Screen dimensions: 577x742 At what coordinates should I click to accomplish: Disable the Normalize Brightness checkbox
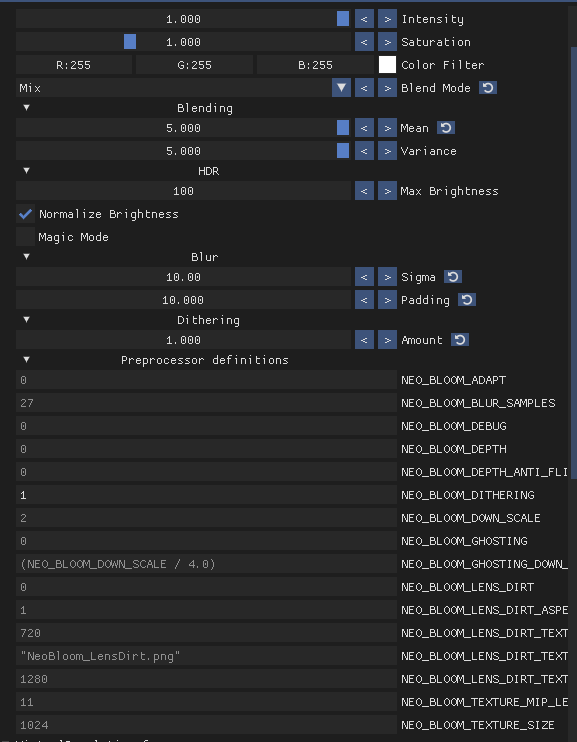pos(26,214)
